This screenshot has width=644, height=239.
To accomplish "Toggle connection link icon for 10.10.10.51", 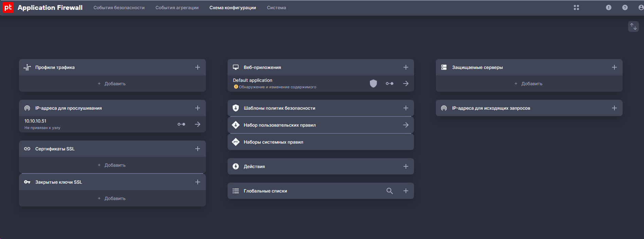I will [181, 124].
